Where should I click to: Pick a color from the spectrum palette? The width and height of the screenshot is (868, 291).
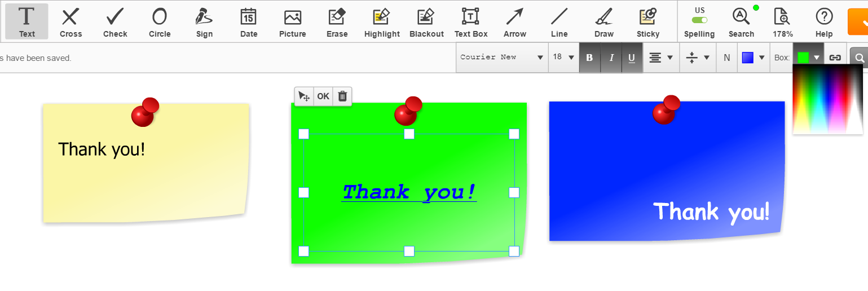click(x=827, y=99)
